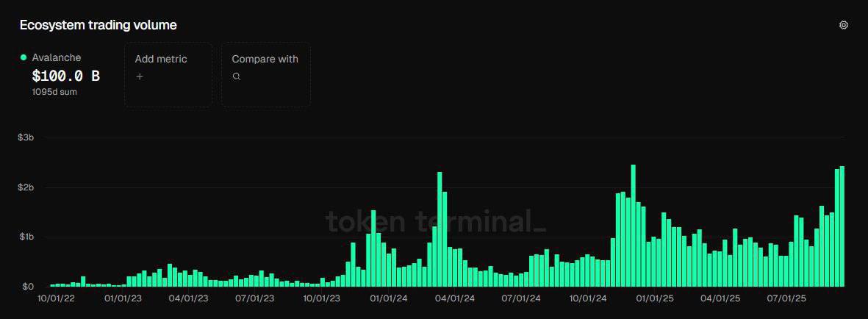Click the 1095d sum label

54,92
